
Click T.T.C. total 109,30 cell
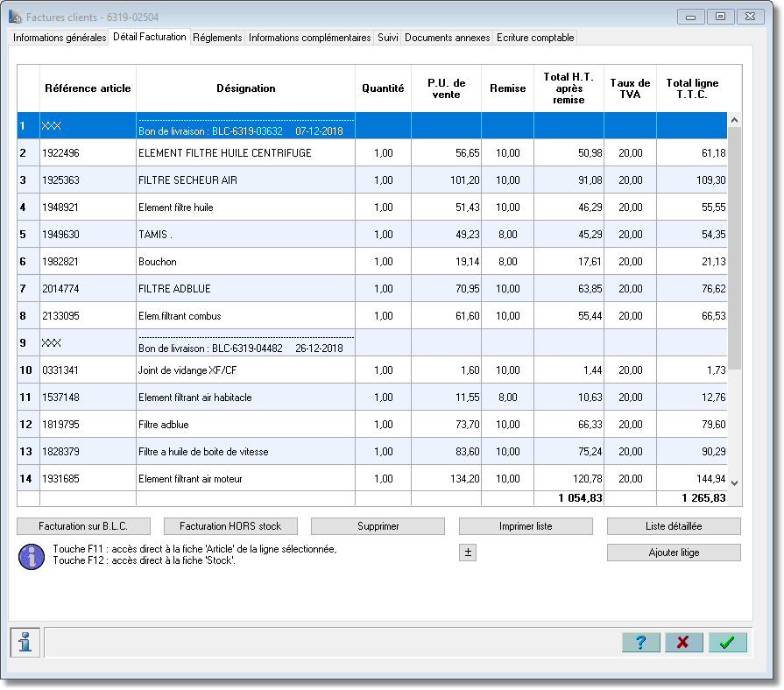[692, 180]
